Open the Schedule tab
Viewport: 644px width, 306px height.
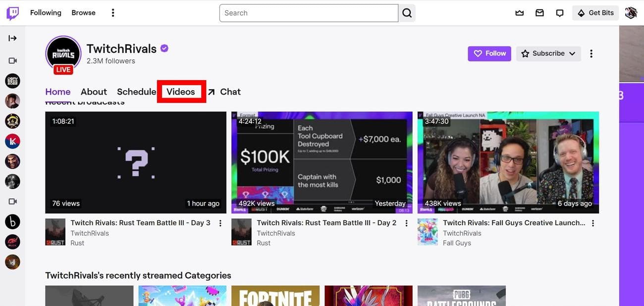(x=136, y=92)
